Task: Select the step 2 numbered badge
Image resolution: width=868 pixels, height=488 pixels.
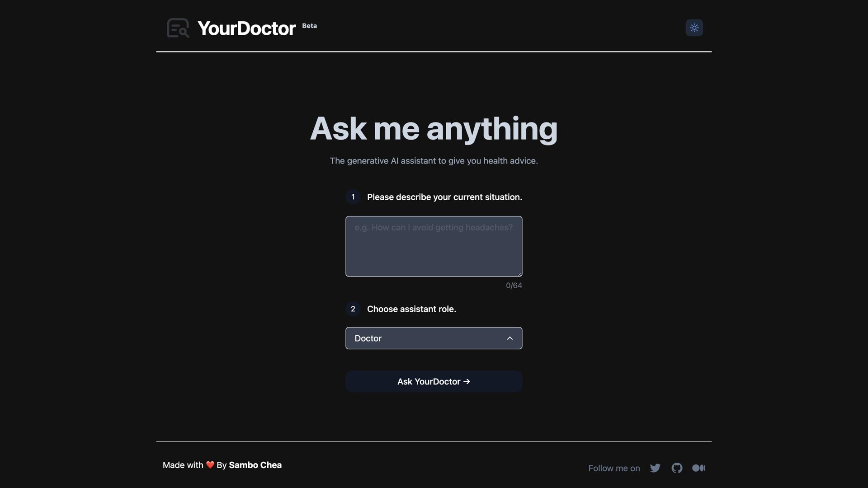Action: pos(353,309)
